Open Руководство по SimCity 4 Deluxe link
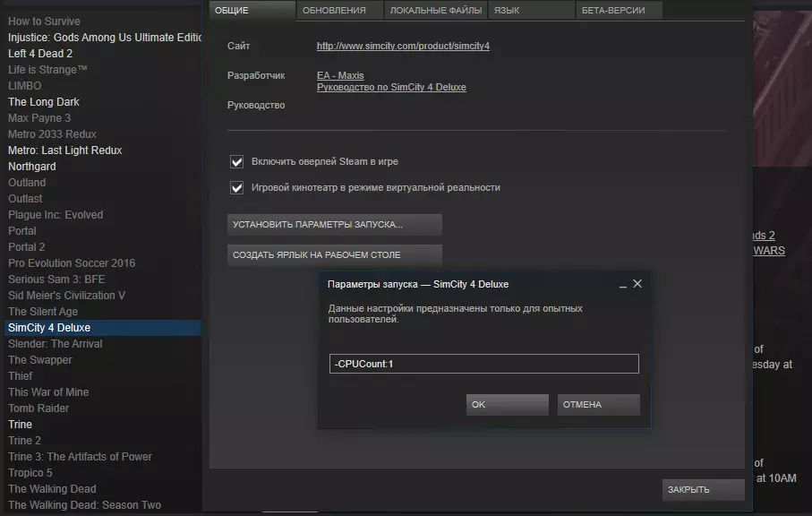812x516 pixels. click(x=391, y=88)
